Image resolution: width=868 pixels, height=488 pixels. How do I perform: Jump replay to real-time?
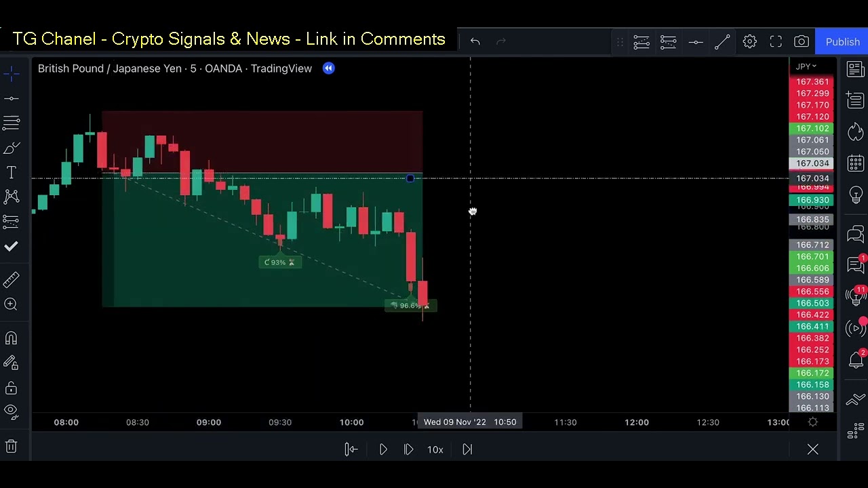click(x=467, y=449)
